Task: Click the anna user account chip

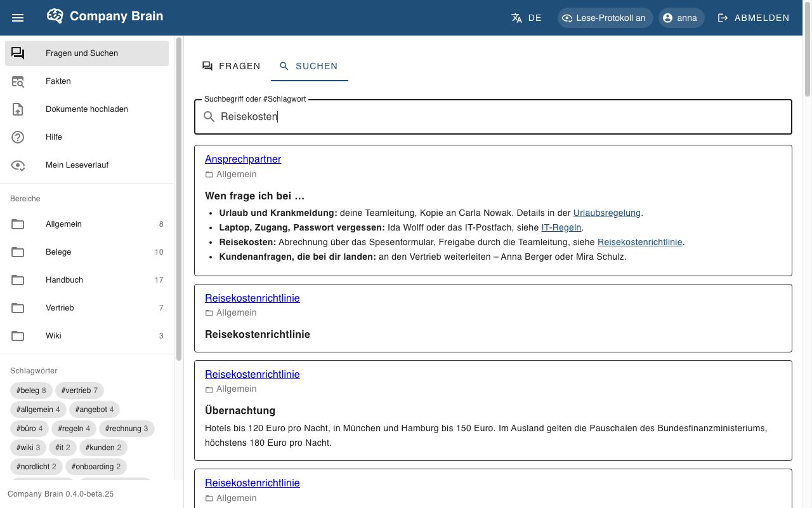Action: point(681,18)
